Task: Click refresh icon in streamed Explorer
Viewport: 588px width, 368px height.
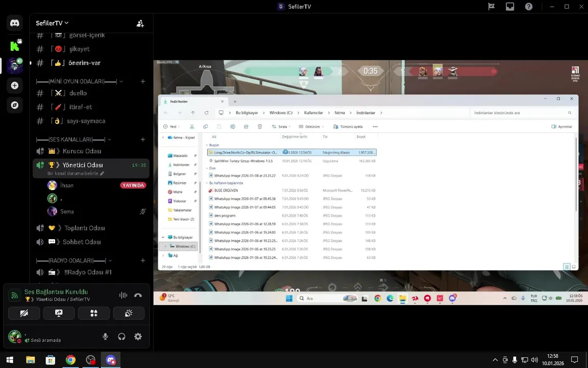Action: point(206,112)
